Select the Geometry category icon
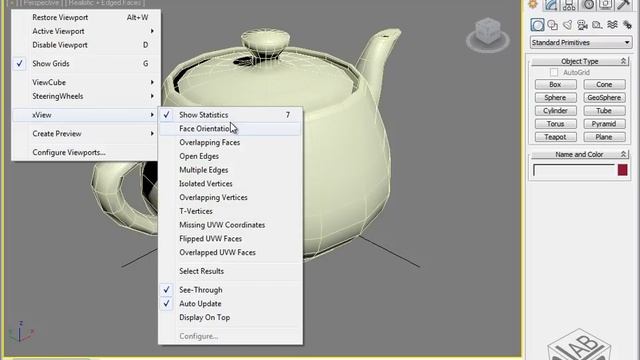 pos(537,25)
